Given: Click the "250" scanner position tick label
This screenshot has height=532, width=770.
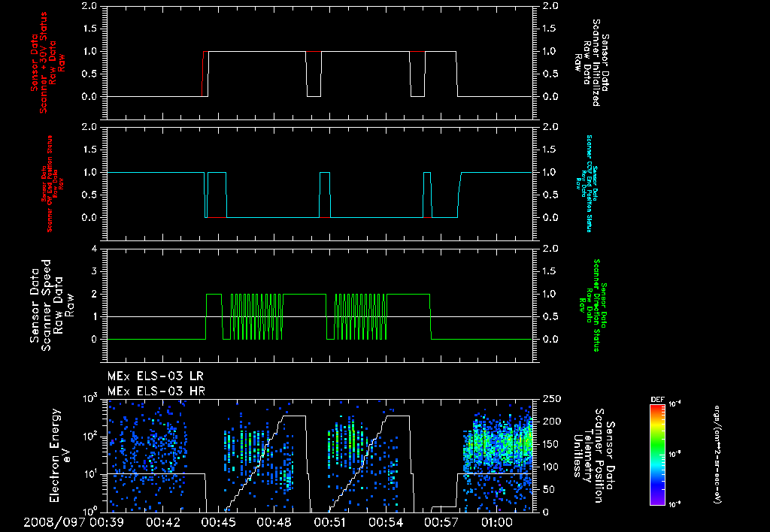Looking at the screenshot, I should point(552,399).
